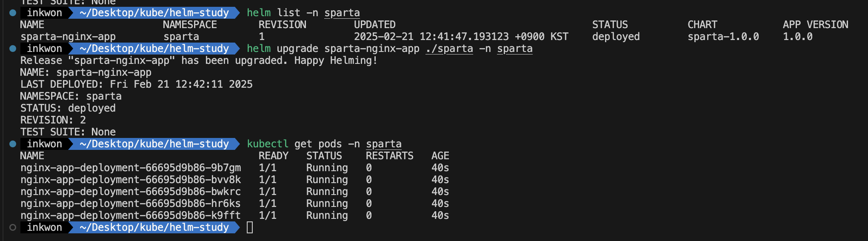Click pod name ending in bwkrc
The image size is (868, 241).
pyautogui.click(x=131, y=192)
